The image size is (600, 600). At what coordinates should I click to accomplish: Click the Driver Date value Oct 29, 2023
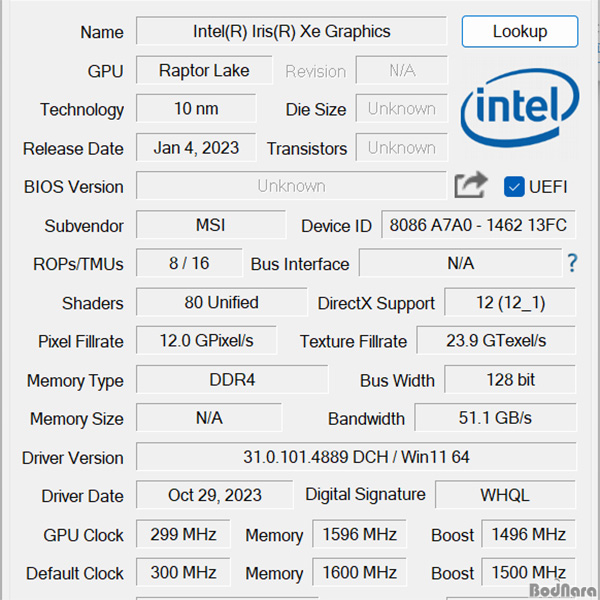[x=214, y=495]
